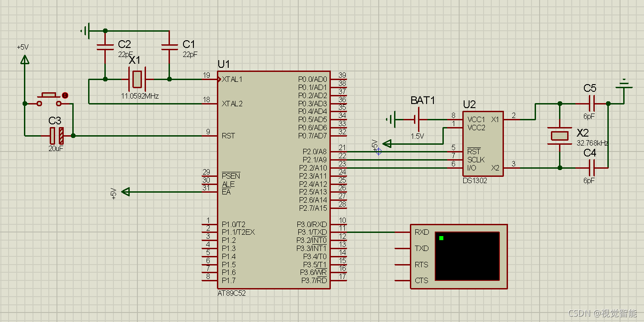The image size is (644, 322).
Task: Click the P1.7 pin label
Action: 229,280
